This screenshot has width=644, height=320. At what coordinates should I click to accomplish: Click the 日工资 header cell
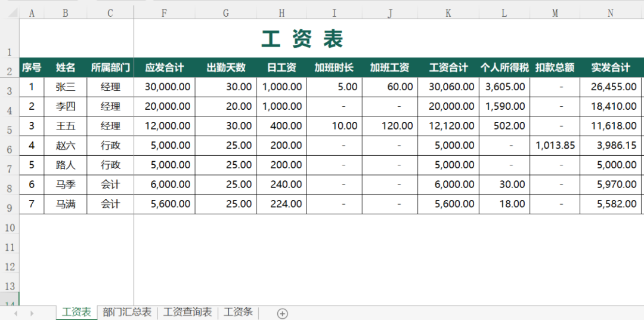(x=281, y=67)
